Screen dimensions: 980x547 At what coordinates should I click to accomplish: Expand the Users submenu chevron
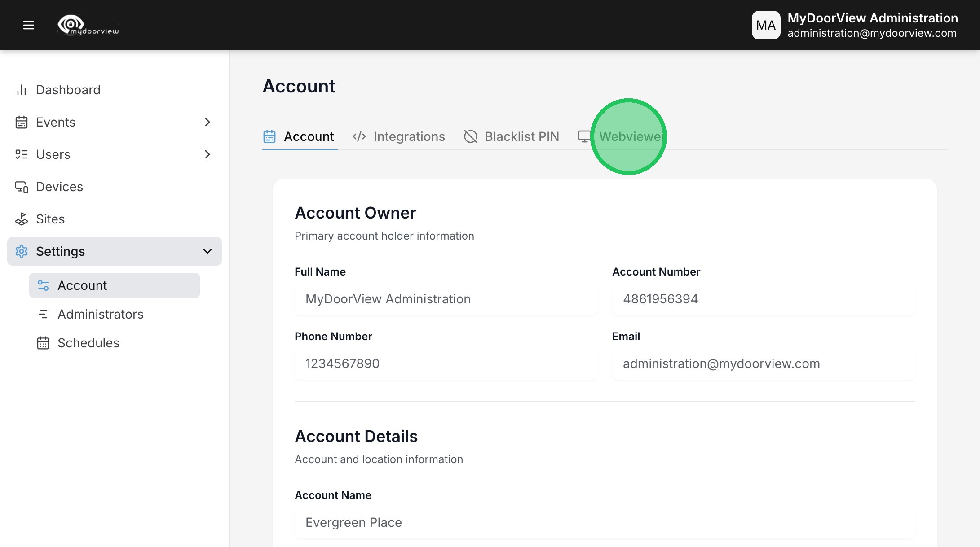point(207,154)
